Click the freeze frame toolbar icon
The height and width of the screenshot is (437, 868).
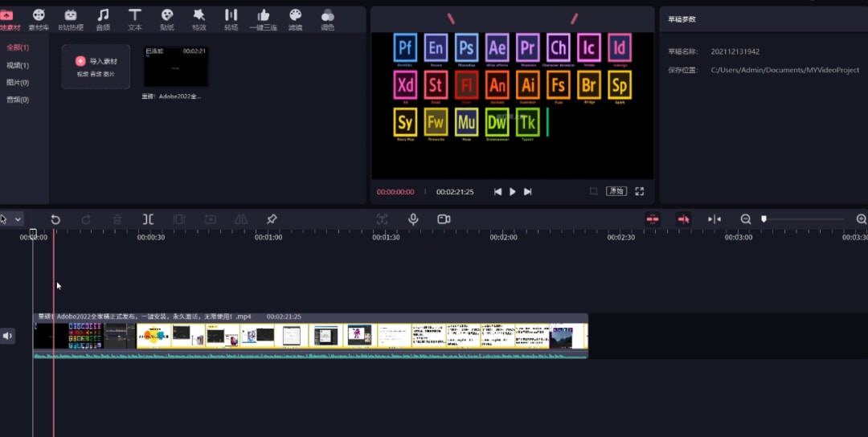(x=210, y=219)
